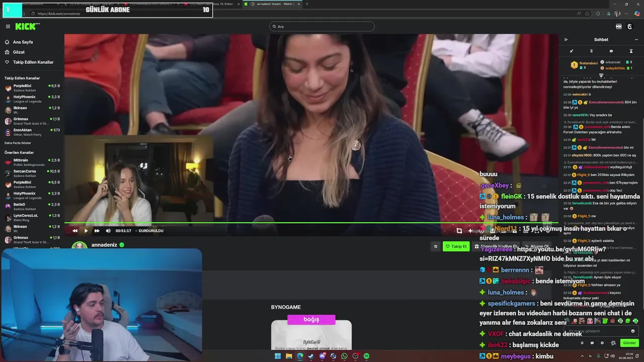Click the sword moderator icon in chat
Viewport: 644px width, 362px height.
pyautogui.click(x=571, y=51)
